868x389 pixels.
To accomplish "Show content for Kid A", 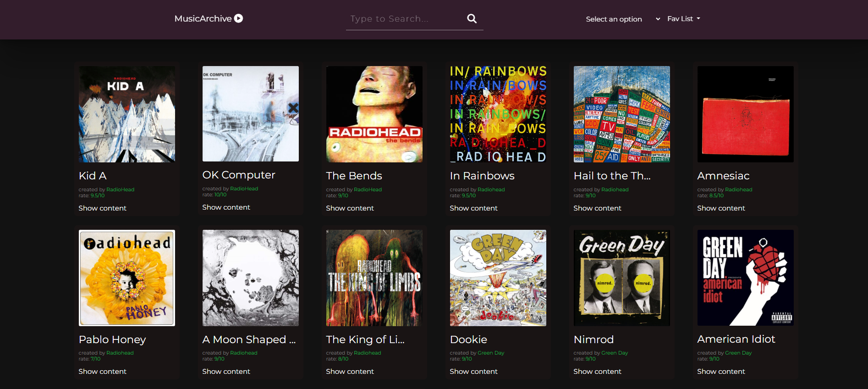I will tap(102, 208).
